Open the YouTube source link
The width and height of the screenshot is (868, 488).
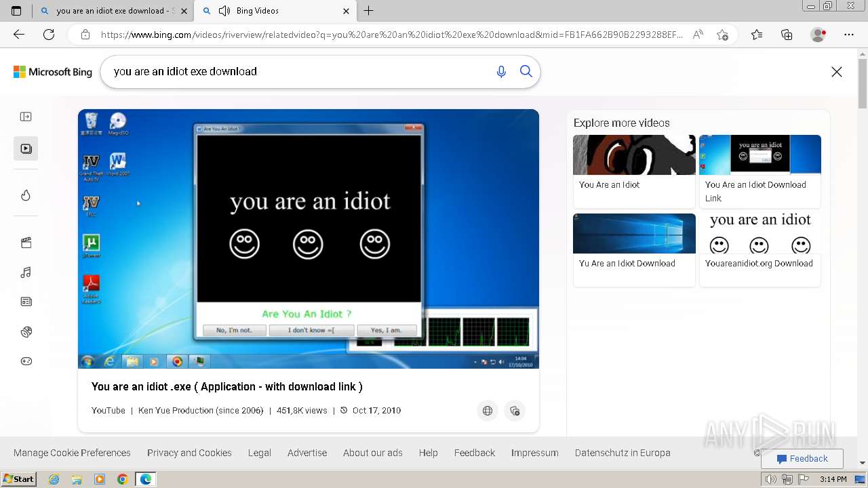[x=108, y=411]
